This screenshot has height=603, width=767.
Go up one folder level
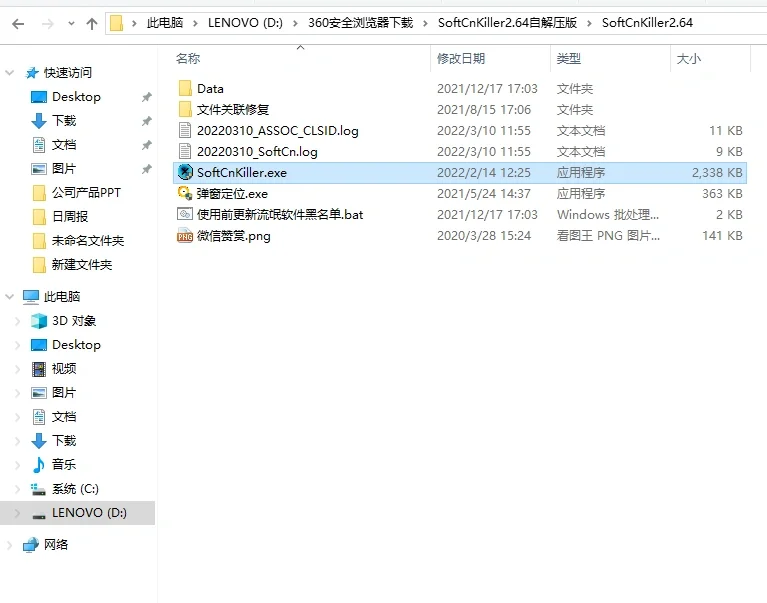pyautogui.click(x=91, y=23)
